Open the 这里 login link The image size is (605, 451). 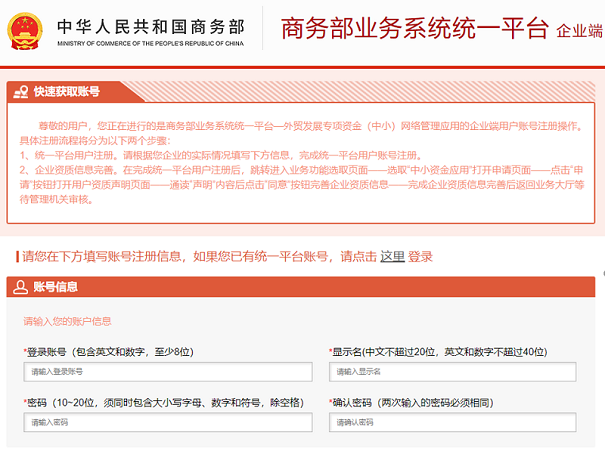[392, 256]
